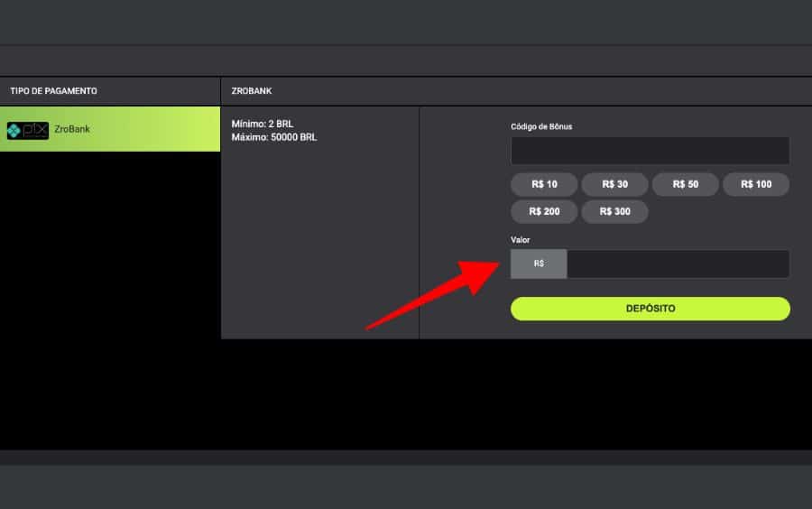Click the TIPO DE PAGAMENTO header
The image size is (812, 509).
[53, 91]
